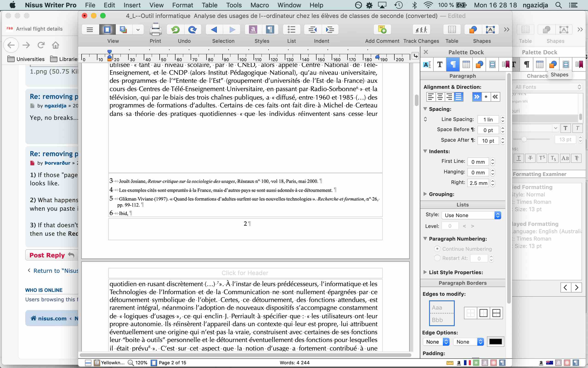Open the Insert menu
588x368 pixels.
(x=132, y=5)
